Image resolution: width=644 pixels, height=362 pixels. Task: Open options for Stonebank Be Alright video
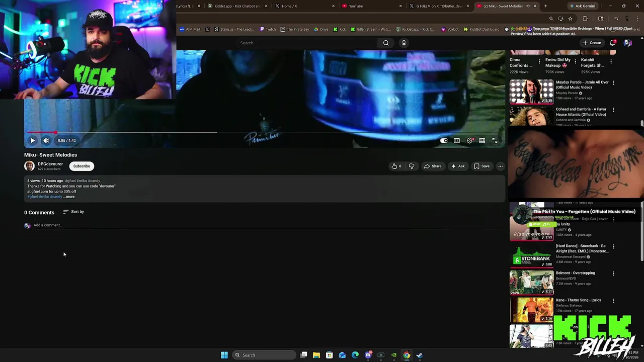pos(613,246)
